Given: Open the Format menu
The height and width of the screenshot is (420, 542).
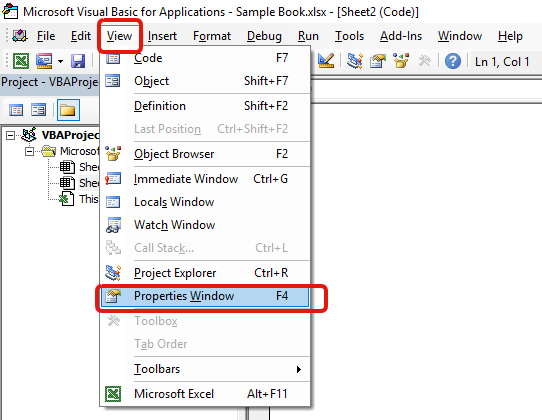Looking at the screenshot, I should click(x=212, y=36).
